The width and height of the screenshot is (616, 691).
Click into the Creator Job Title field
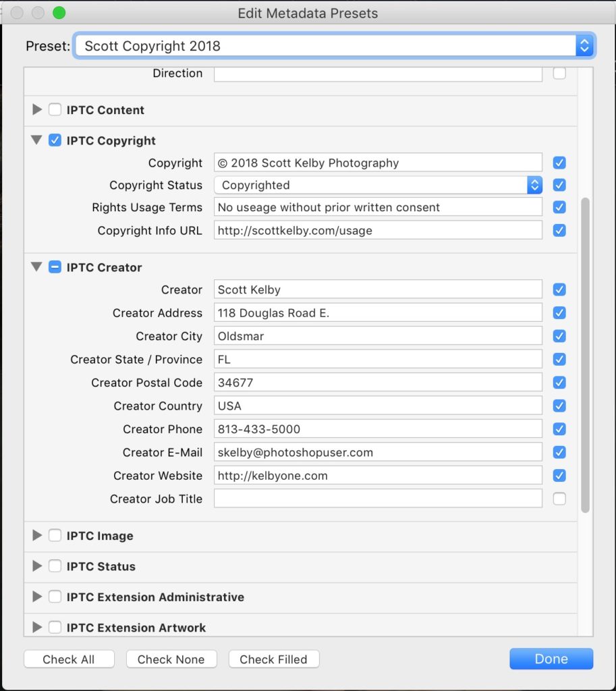(x=378, y=499)
